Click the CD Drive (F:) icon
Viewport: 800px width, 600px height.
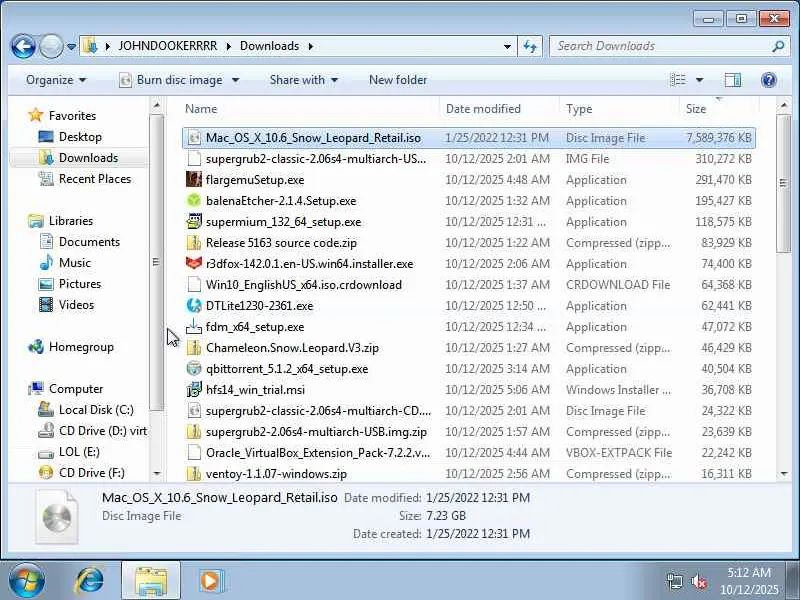point(46,472)
